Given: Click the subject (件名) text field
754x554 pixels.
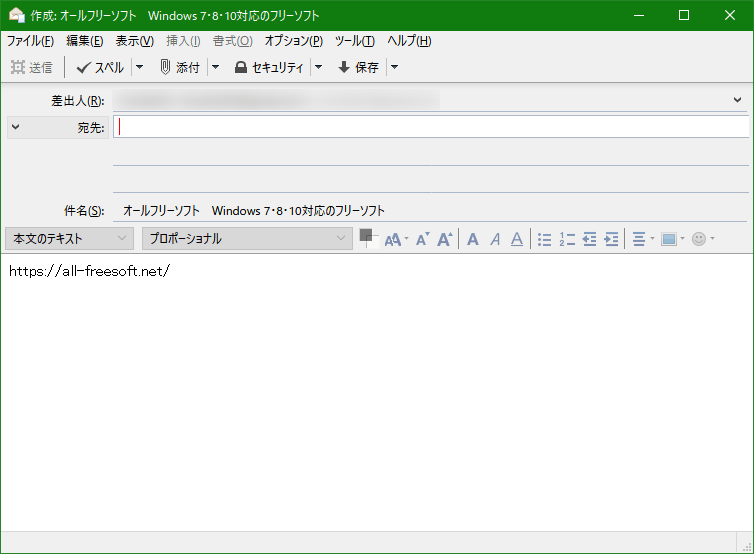Looking at the screenshot, I should 431,211.
